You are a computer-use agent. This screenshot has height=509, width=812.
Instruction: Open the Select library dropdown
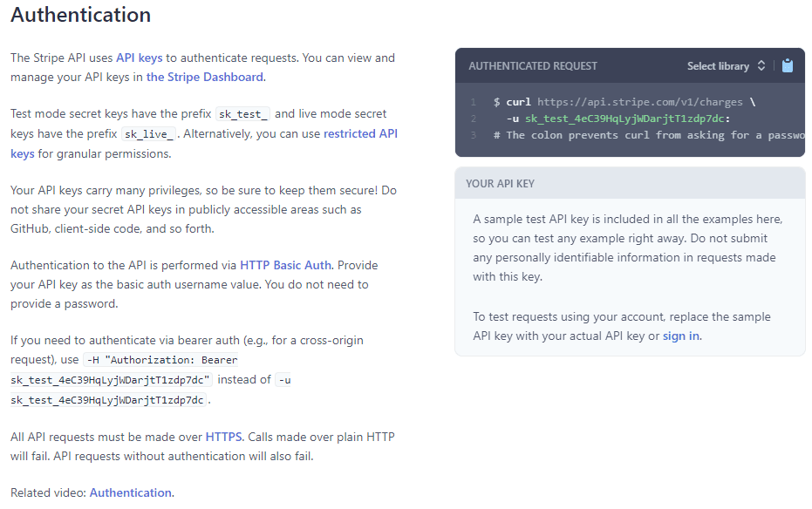click(x=719, y=65)
